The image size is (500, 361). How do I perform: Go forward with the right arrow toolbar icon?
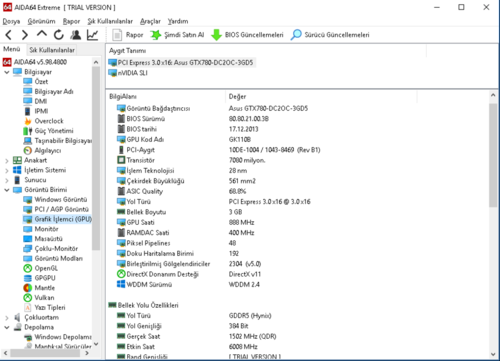(x=25, y=35)
